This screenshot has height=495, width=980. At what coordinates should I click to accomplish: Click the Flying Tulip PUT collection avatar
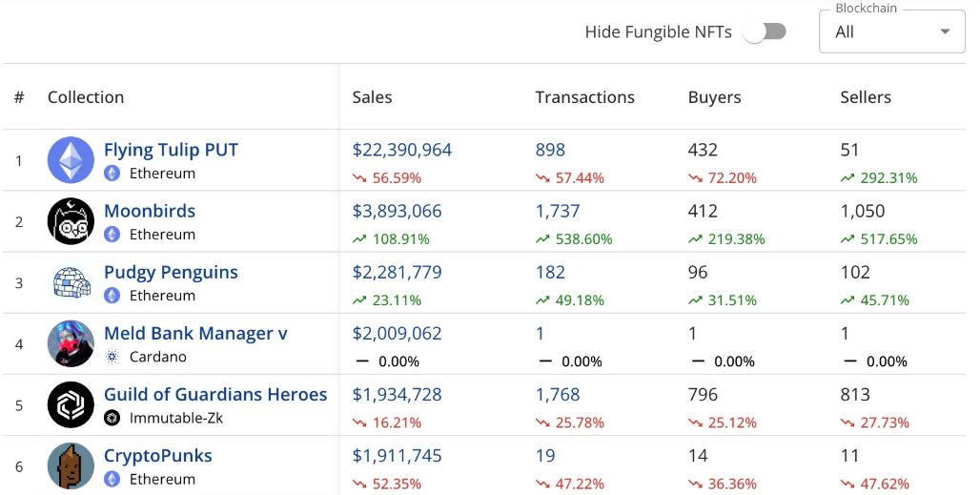pyautogui.click(x=71, y=160)
